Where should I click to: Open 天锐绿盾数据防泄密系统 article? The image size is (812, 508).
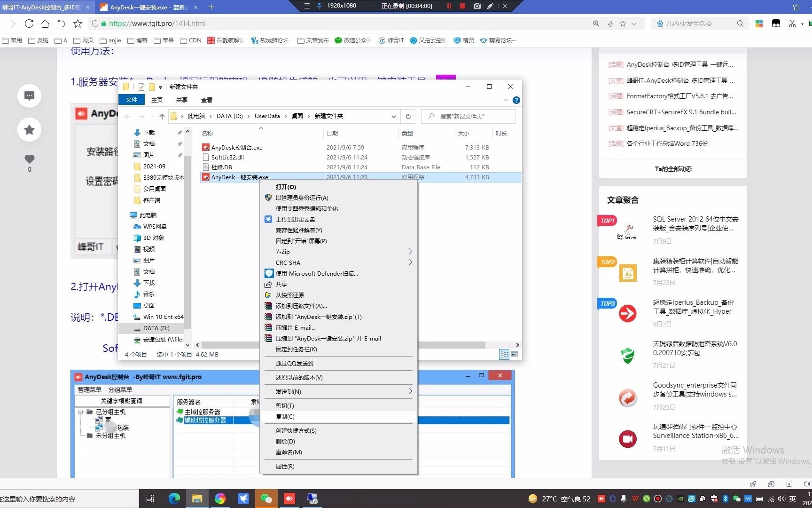point(695,348)
